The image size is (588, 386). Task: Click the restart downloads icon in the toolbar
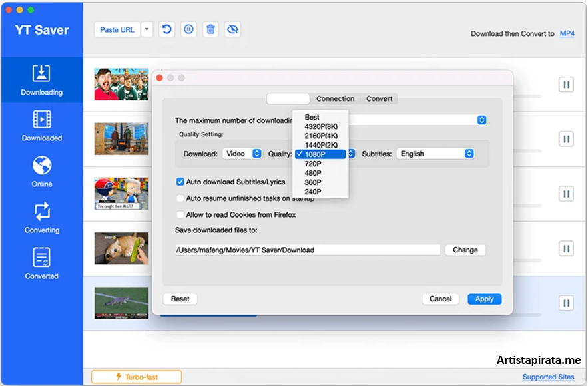pyautogui.click(x=166, y=29)
